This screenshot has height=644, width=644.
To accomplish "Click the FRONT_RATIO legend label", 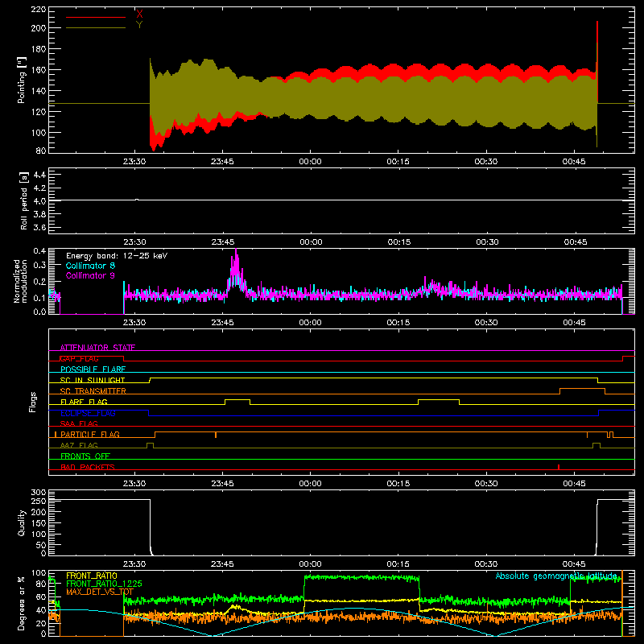I will pos(92,576).
